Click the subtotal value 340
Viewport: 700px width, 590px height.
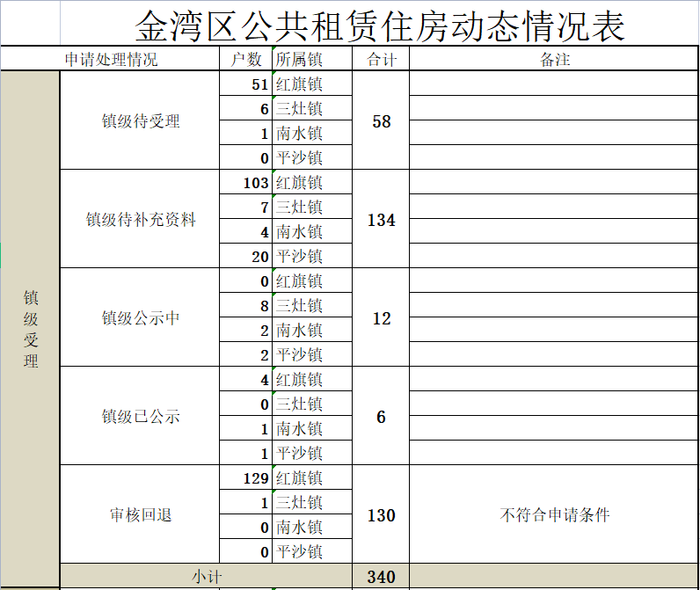pyautogui.click(x=381, y=577)
